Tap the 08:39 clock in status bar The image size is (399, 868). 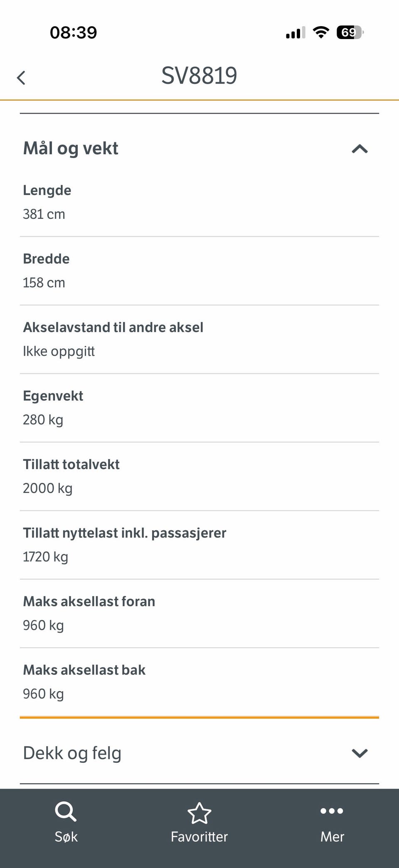[x=73, y=32]
